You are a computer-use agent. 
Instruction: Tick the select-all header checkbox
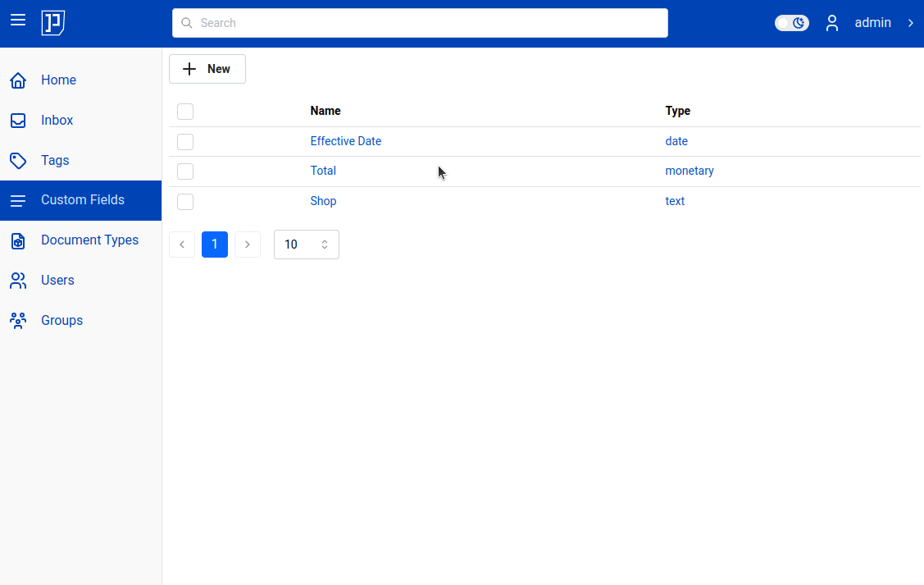[185, 112]
